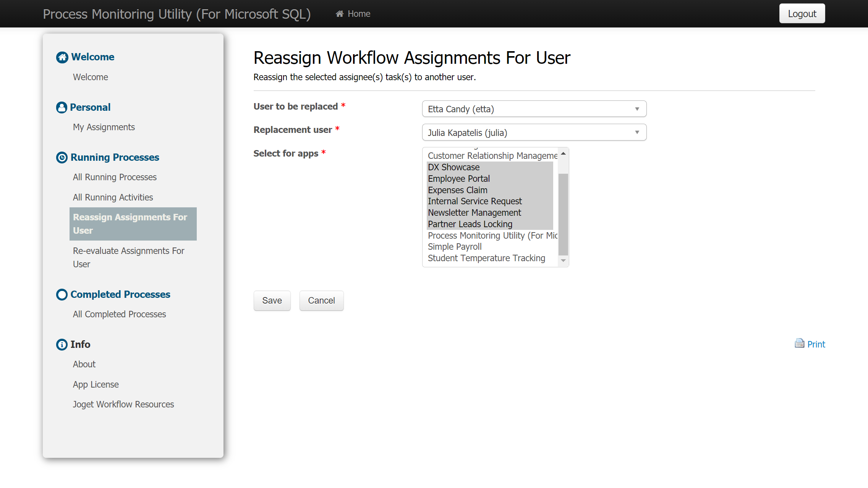
Task: Click the Home icon in top bar
Action: pyautogui.click(x=339, y=14)
